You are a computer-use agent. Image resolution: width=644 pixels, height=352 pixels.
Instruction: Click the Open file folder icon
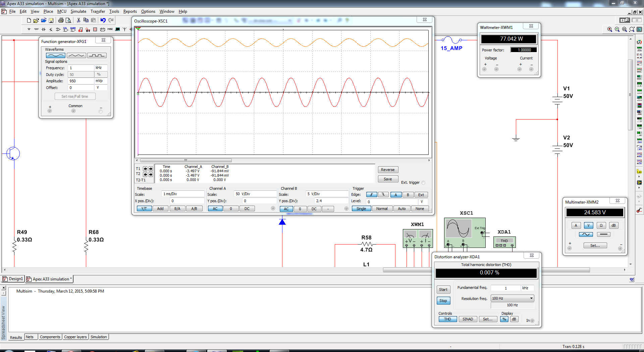coord(36,20)
